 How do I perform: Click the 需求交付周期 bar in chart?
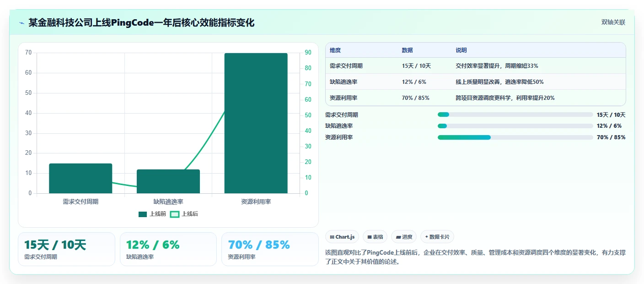pyautogui.click(x=80, y=178)
